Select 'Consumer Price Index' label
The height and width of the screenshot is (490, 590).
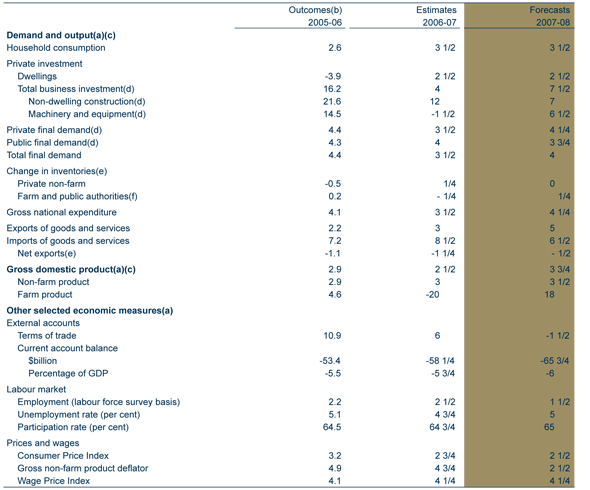click(63, 456)
